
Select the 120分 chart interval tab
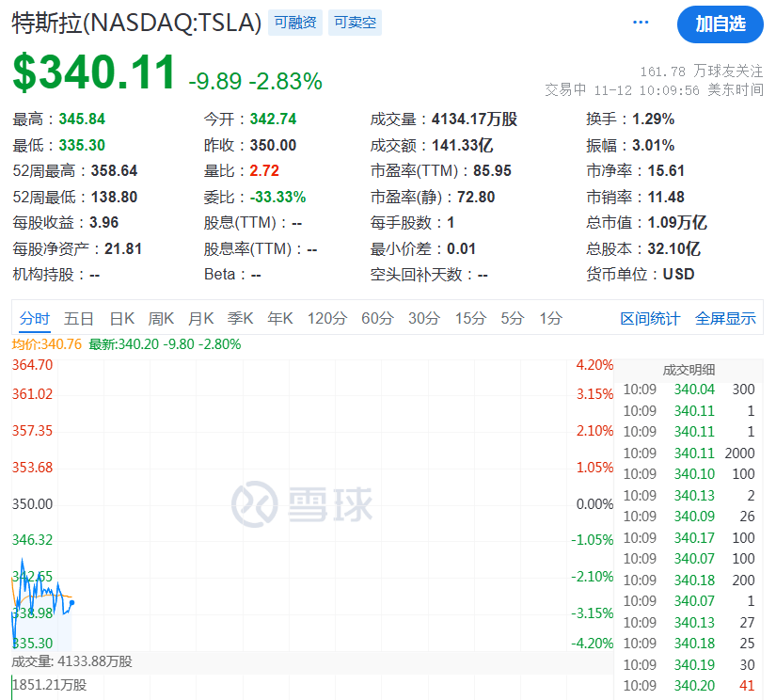[x=327, y=318]
